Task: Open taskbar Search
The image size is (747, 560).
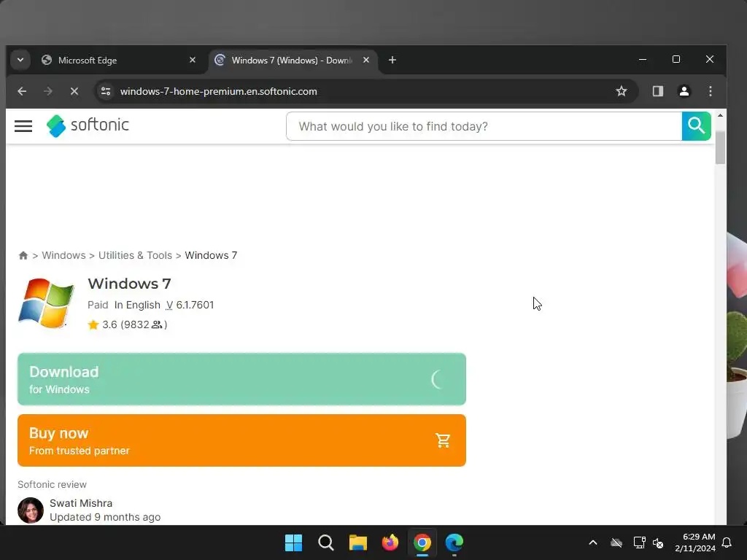Action: [326, 542]
